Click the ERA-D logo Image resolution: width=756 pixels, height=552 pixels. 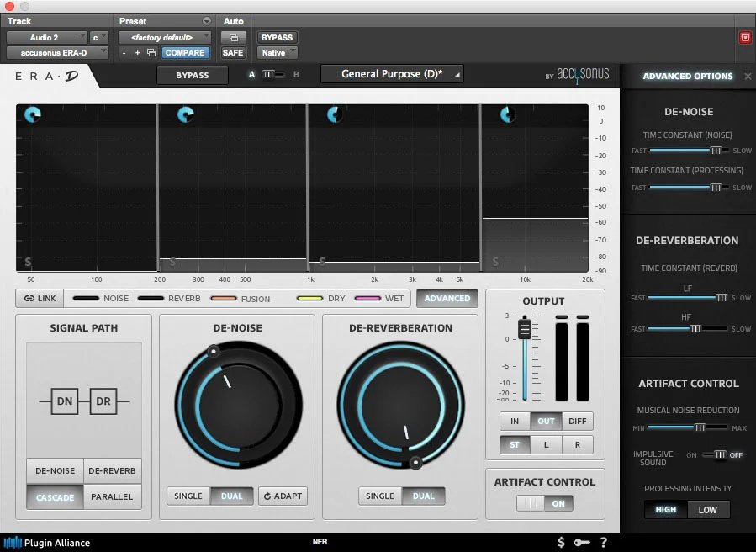pos(47,76)
